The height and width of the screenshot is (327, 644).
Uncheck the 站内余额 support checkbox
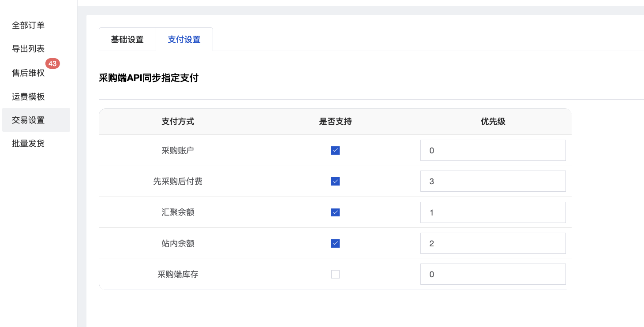coord(335,243)
